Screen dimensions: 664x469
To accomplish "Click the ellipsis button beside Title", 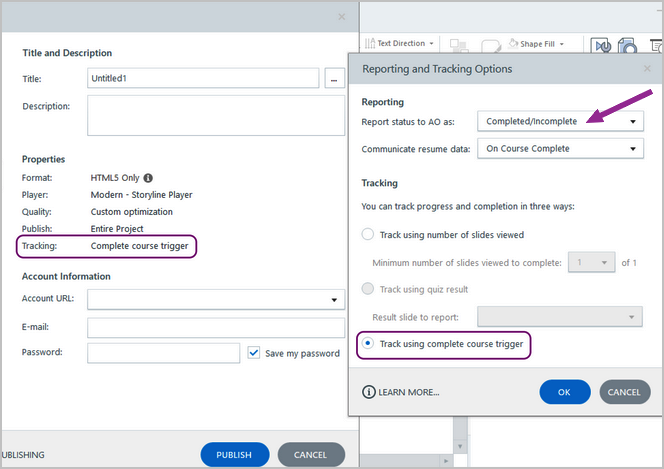I will pos(335,78).
